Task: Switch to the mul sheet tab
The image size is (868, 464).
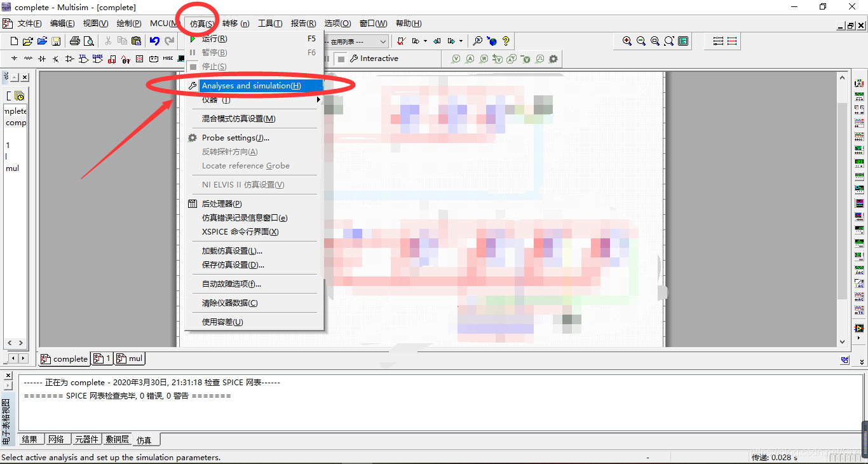Action: (x=130, y=358)
